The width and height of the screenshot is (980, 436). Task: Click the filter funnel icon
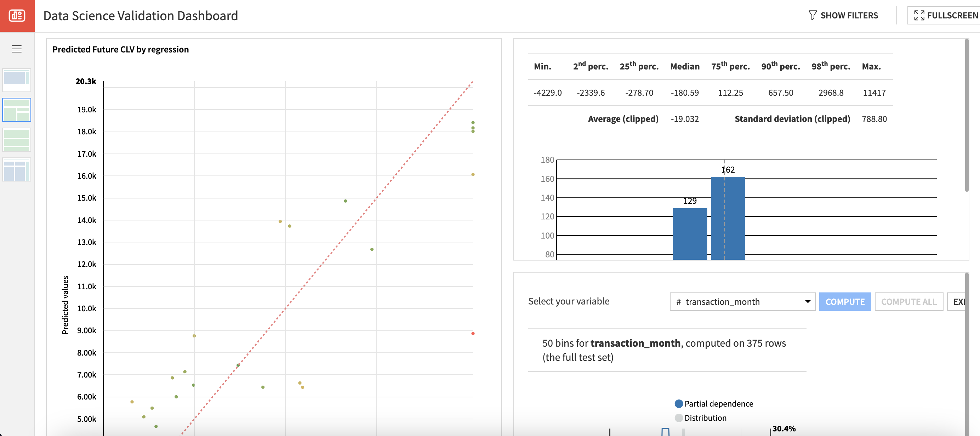(812, 15)
